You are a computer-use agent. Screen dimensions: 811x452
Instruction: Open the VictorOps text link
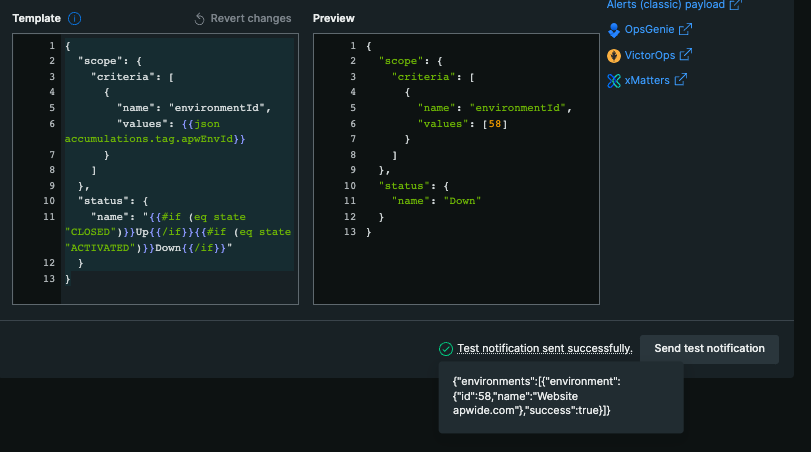[650, 55]
